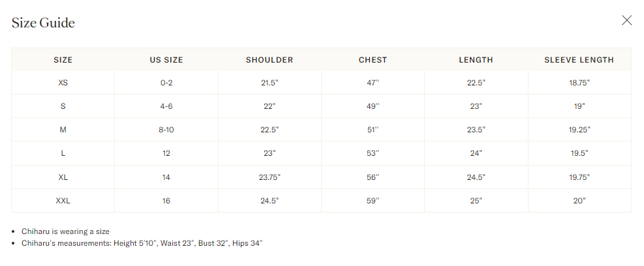644x266 pixels.
Task: Click the 18.75" sleeve length cell
Action: pos(579,83)
